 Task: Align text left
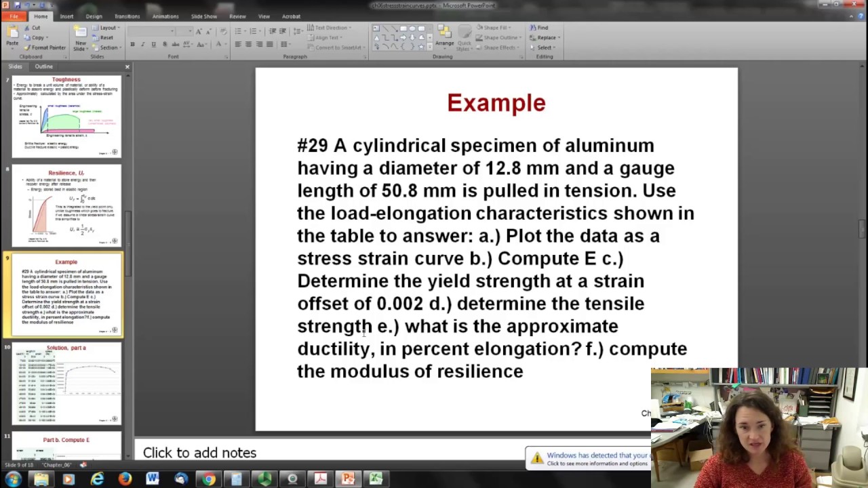[x=238, y=44]
